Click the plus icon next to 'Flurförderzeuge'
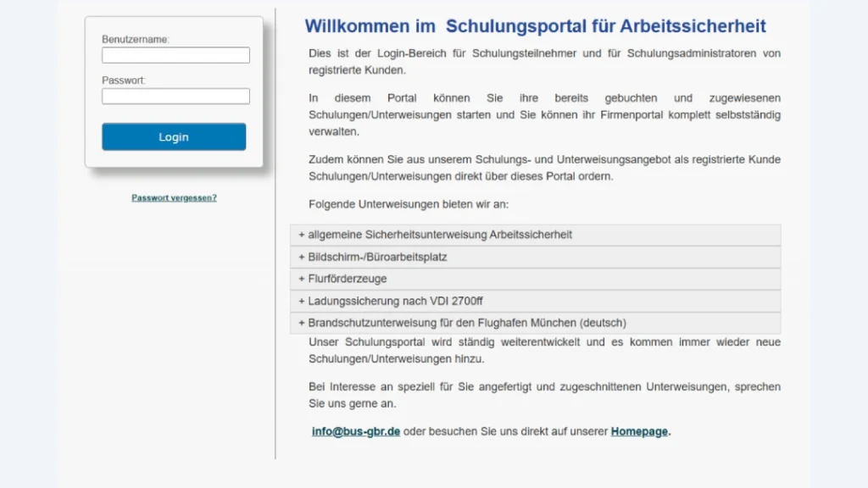Image resolution: width=868 pixels, height=488 pixels. (301, 279)
